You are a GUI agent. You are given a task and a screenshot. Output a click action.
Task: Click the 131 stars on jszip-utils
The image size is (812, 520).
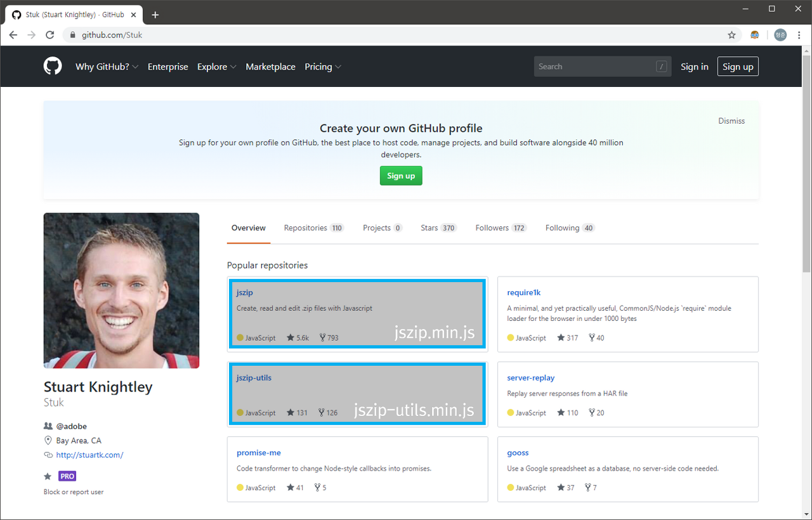coord(297,413)
